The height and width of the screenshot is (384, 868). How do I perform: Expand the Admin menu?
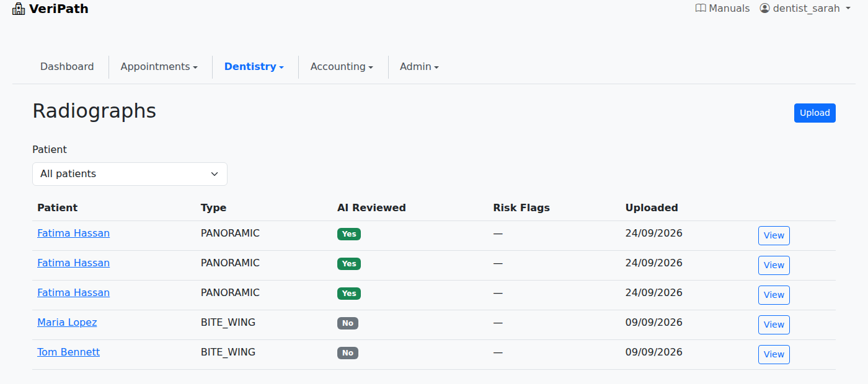(x=419, y=67)
